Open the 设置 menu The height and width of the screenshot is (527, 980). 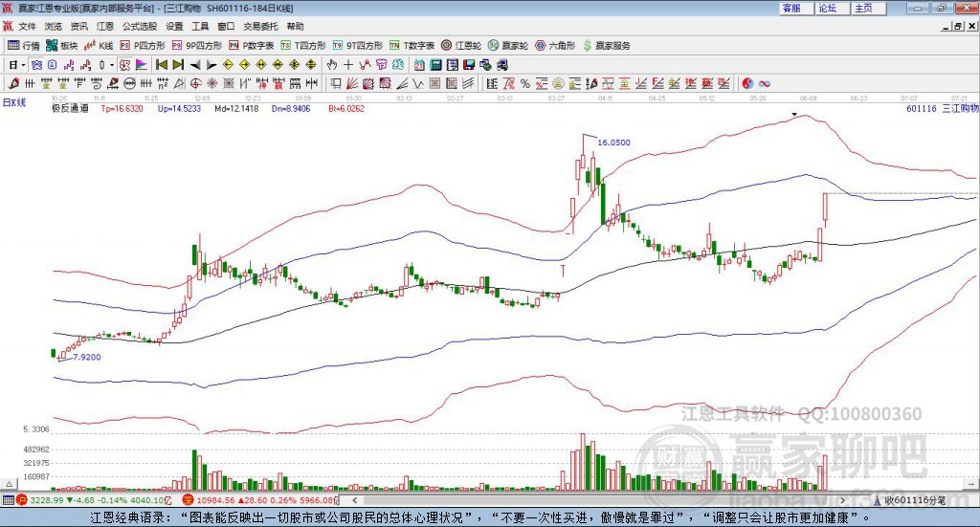click(174, 26)
